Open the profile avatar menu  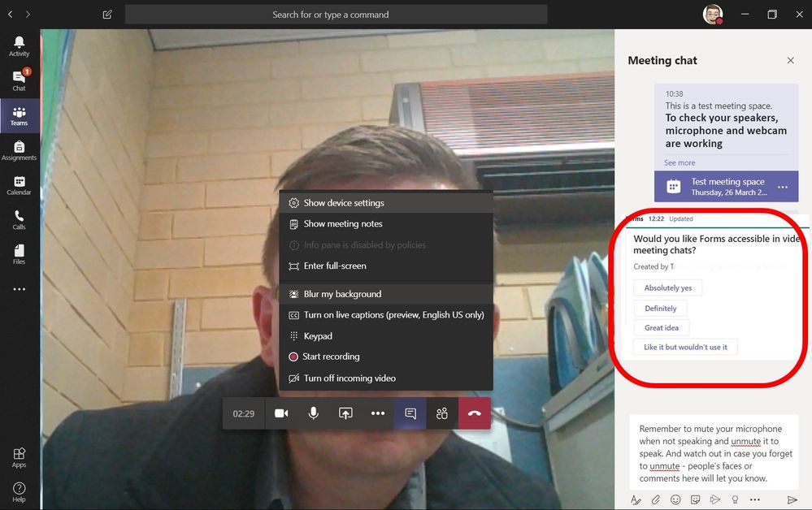tap(713, 15)
